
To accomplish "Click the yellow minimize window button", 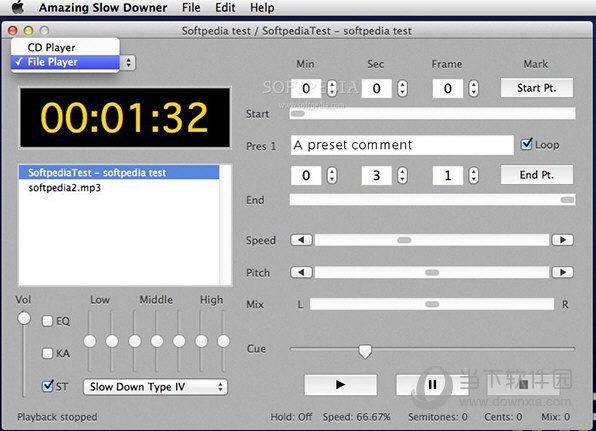I will (x=29, y=30).
